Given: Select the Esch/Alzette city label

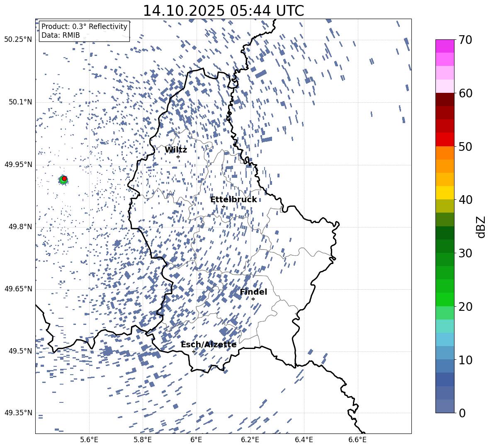Looking at the screenshot, I should [209, 344].
